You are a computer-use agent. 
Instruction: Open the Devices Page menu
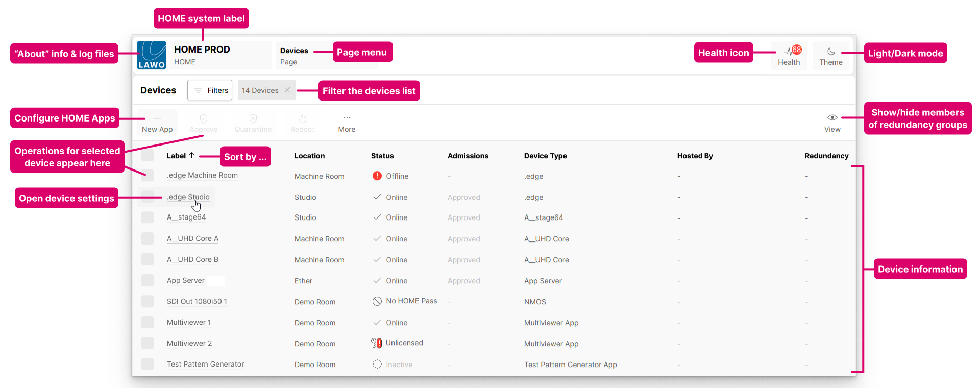coord(295,56)
